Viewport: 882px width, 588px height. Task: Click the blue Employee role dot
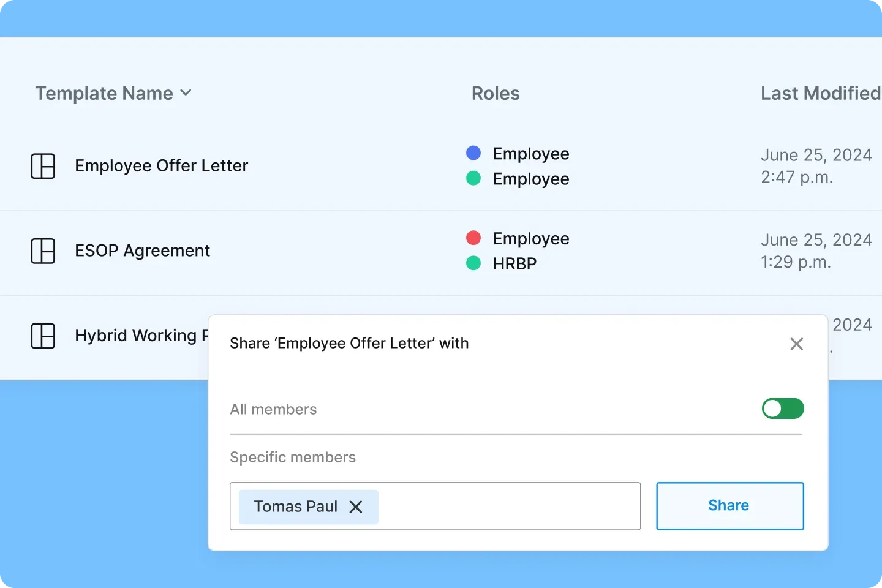point(473,153)
